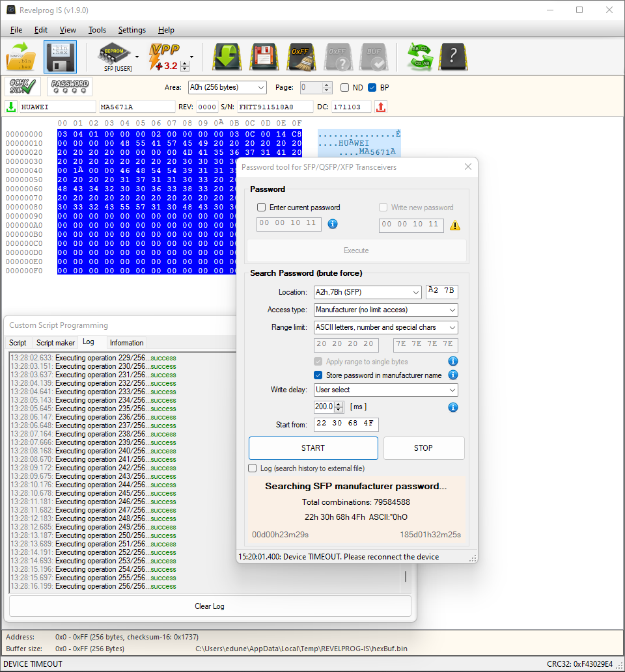Uncheck Store password in manufacturer name
The image size is (625, 672).
tap(318, 375)
